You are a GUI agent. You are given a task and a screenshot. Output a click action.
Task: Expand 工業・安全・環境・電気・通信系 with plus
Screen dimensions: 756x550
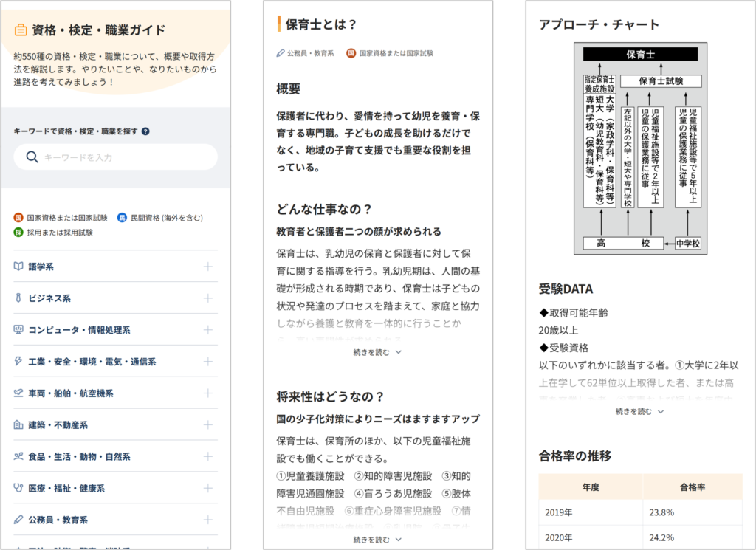pyautogui.click(x=207, y=362)
